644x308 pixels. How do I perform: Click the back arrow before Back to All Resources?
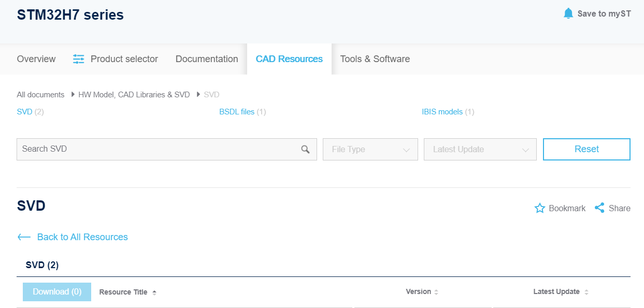click(x=24, y=237)
